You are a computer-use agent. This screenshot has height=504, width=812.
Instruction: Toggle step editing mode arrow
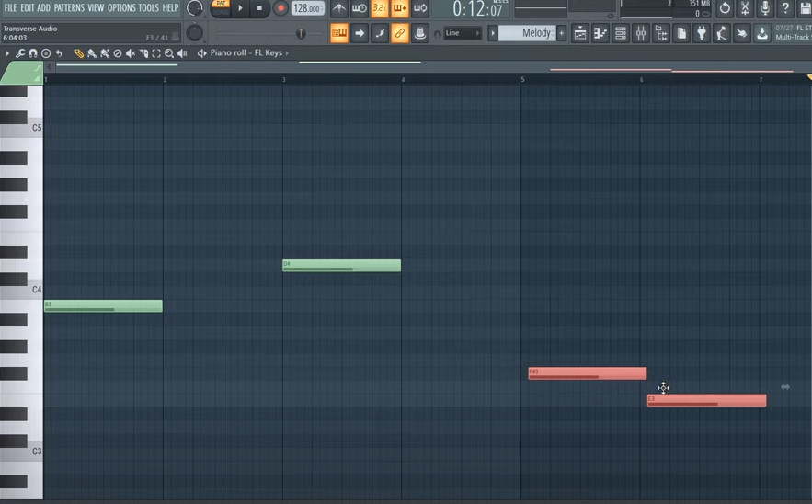360,33
